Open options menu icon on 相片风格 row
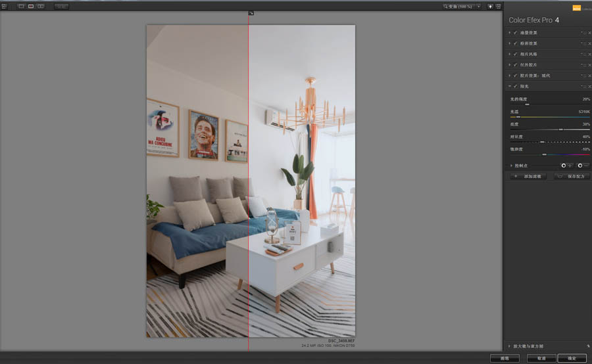 (x=583, y=55)
